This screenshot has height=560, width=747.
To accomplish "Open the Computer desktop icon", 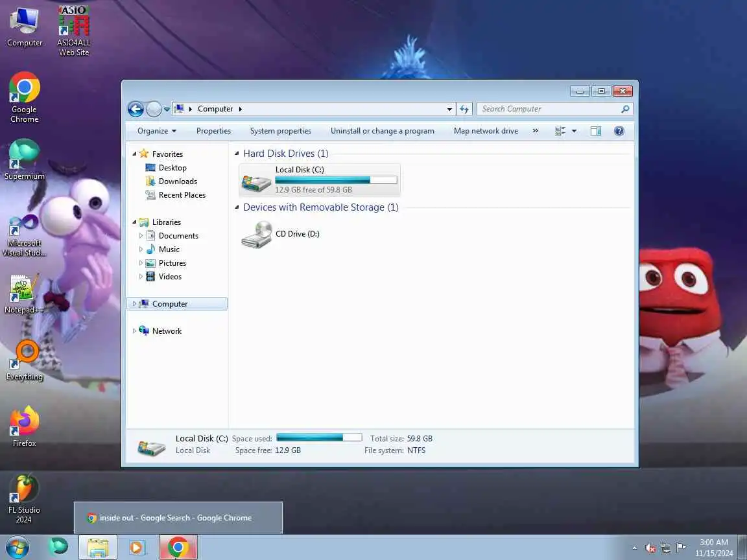I will tap(24, 27).
